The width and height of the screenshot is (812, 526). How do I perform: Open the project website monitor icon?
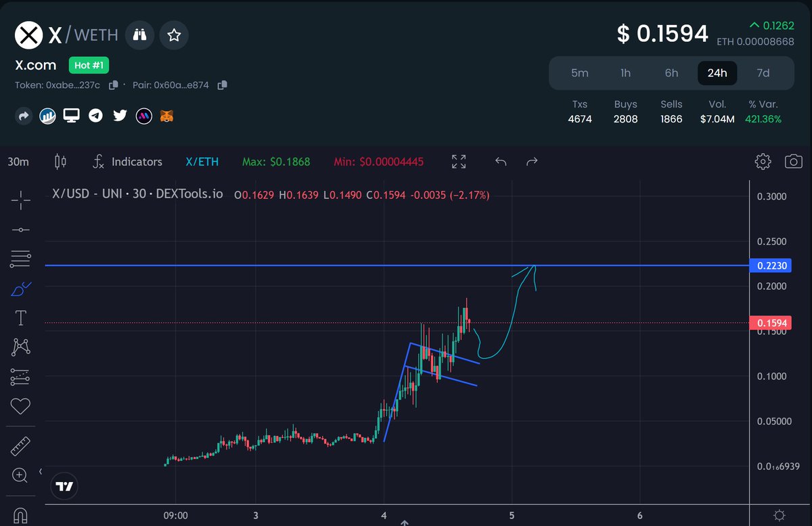pos(72,116)
